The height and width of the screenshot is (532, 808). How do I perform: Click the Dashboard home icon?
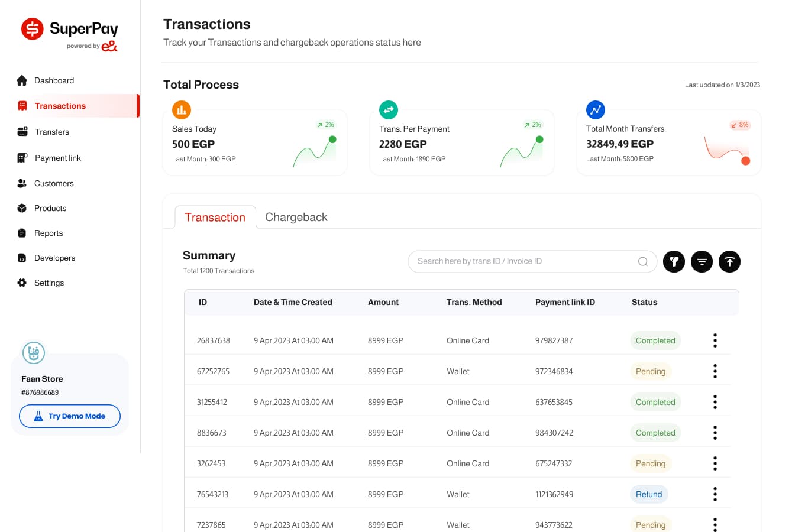[22, 80]
